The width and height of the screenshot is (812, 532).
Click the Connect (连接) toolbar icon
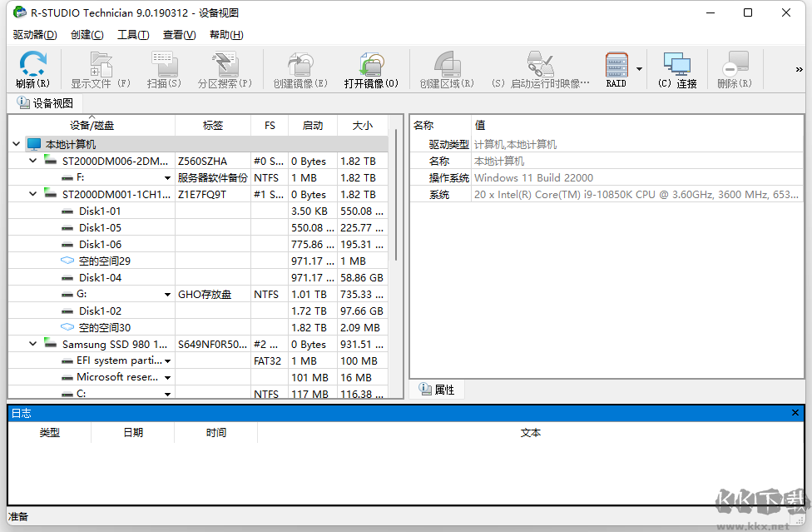(x=677, y=69)
